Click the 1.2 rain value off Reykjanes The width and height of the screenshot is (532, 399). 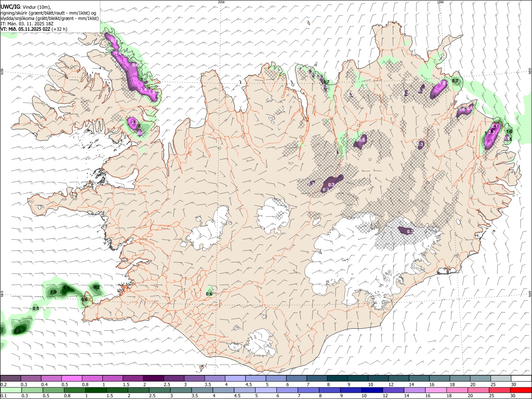coord(96,287)
